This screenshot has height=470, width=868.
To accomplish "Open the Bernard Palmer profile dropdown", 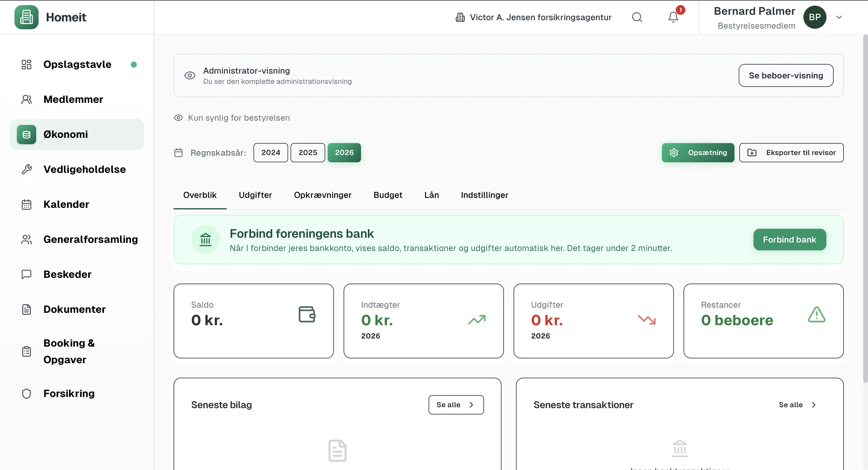I will click(839, 17).
